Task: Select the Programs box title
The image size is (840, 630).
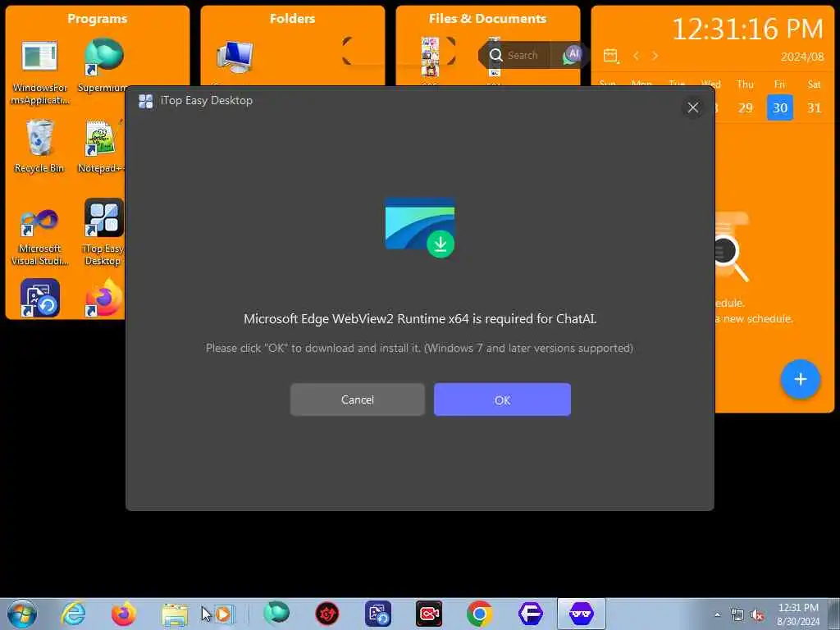Action: click(97, 19)
